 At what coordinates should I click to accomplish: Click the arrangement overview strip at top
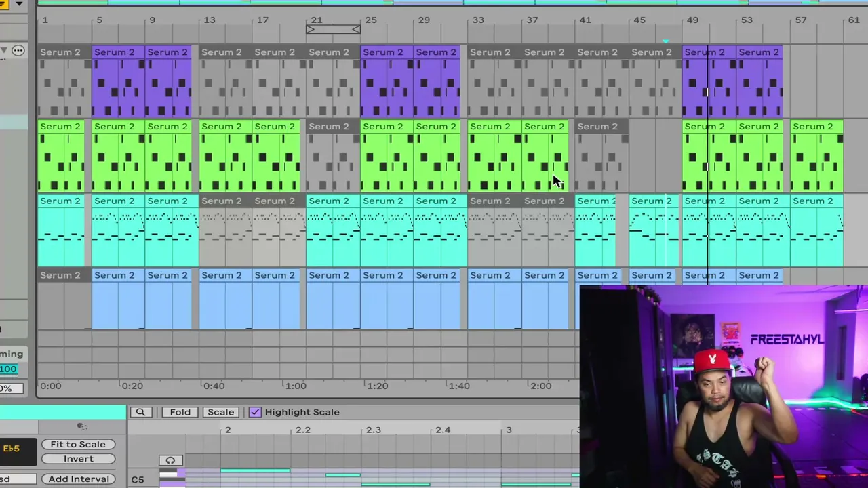pyautogui.click(x=452, y=3)
